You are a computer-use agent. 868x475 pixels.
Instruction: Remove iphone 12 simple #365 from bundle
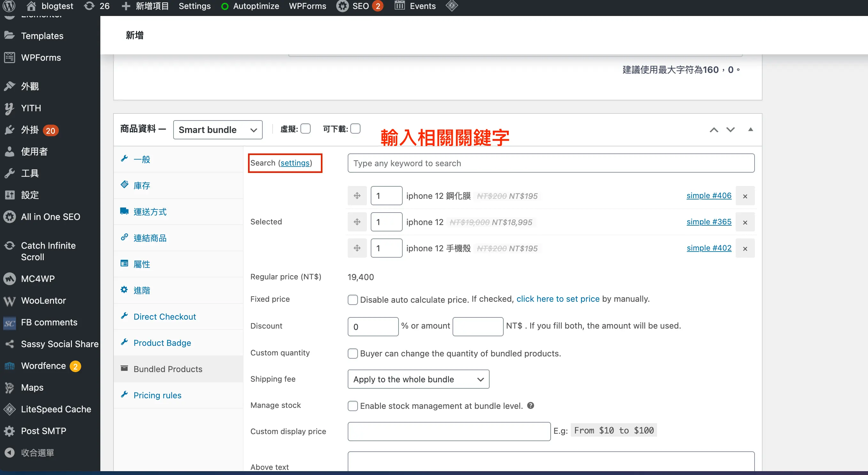coord(745,222)
